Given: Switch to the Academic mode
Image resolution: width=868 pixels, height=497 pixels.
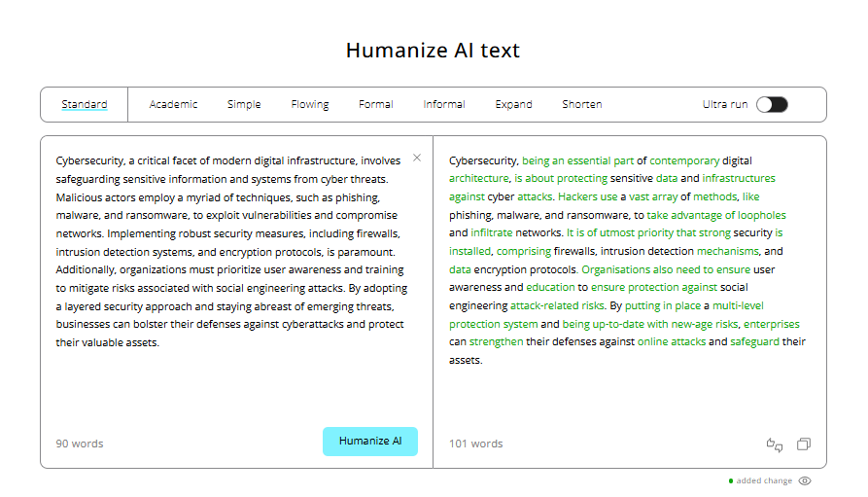Looking at the screenshot, I should coord(173,105).
